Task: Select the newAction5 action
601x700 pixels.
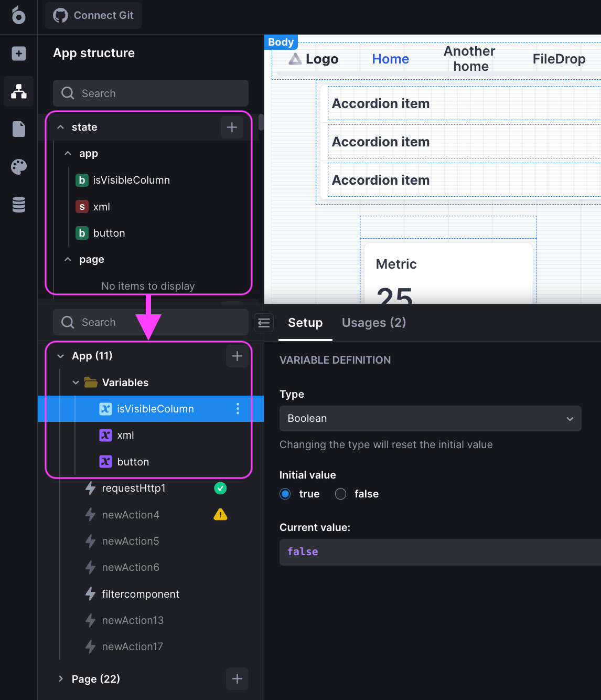Action: point(131,541)
